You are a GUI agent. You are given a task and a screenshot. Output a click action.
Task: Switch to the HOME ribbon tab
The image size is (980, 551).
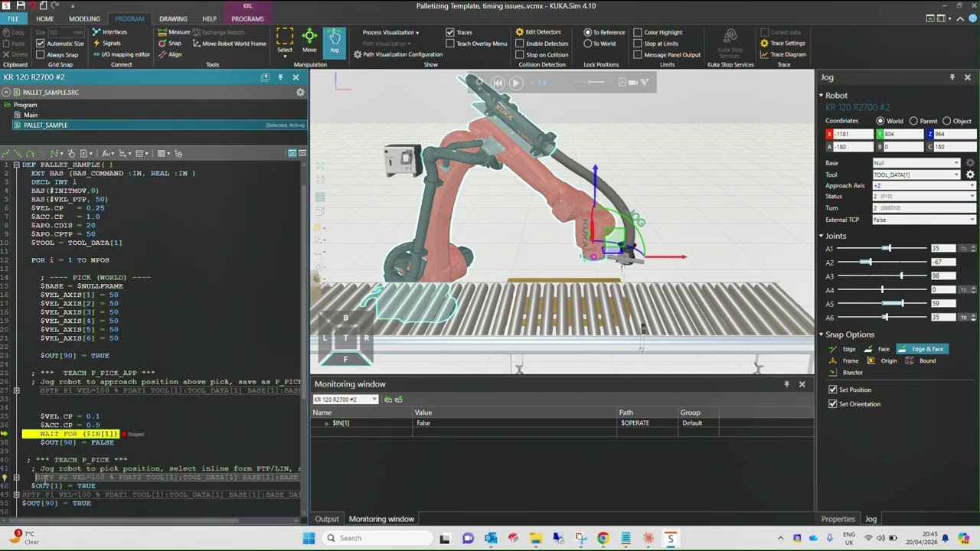click(44, 18)
